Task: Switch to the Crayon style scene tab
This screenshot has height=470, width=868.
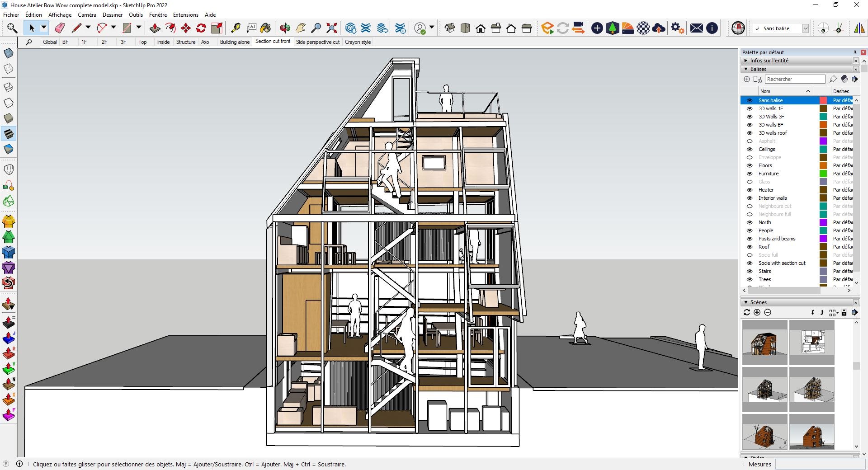Action: (x=358, y=42)
